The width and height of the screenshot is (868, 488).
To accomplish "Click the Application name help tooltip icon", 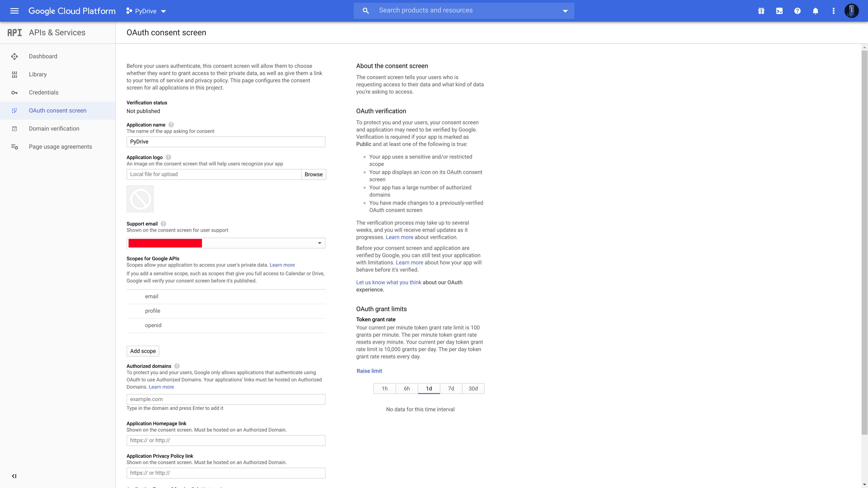I will point(171,125).
